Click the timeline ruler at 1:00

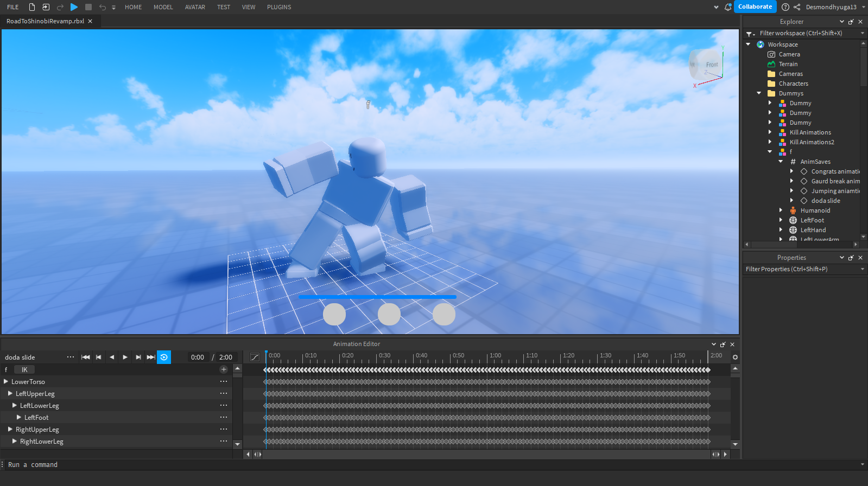495,356
